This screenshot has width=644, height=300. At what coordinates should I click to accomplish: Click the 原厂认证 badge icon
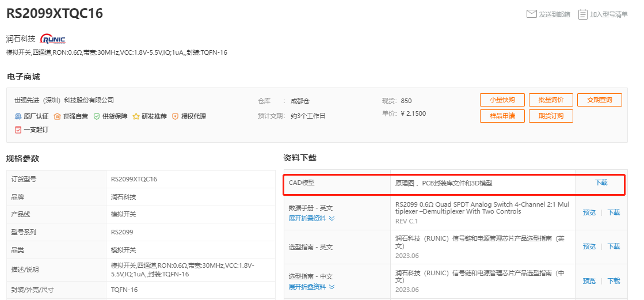[x=18, y=116]
